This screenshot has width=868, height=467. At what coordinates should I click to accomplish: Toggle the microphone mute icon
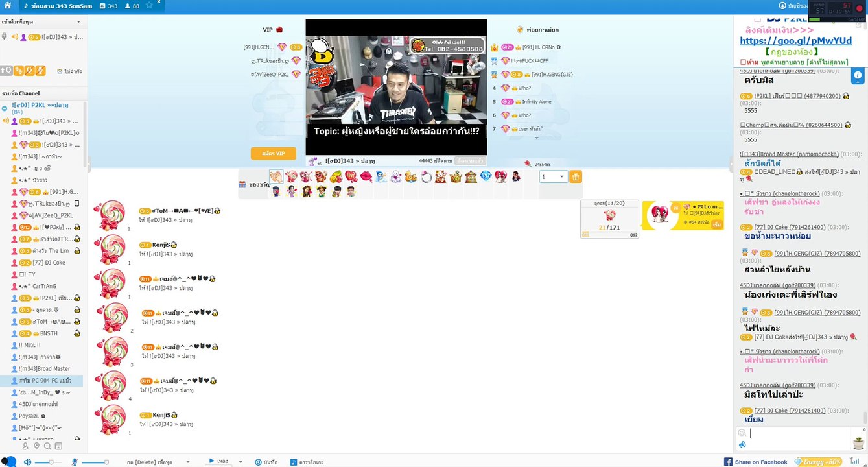coord(75,462)
